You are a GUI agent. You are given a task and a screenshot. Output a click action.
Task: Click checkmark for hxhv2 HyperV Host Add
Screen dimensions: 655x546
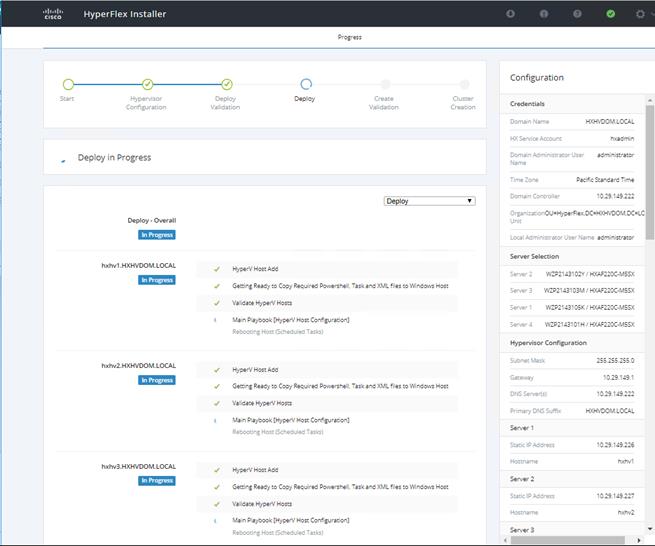coord(216,370)
